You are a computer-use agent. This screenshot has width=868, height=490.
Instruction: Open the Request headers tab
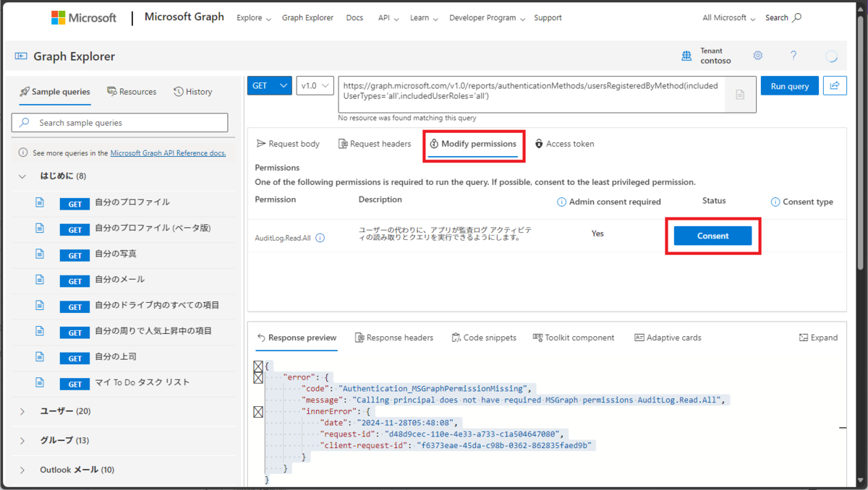375,144
